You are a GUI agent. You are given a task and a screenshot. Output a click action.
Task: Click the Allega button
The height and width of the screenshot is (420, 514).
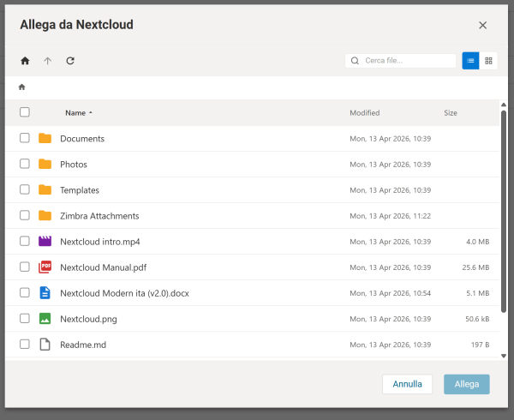point(466,384)
